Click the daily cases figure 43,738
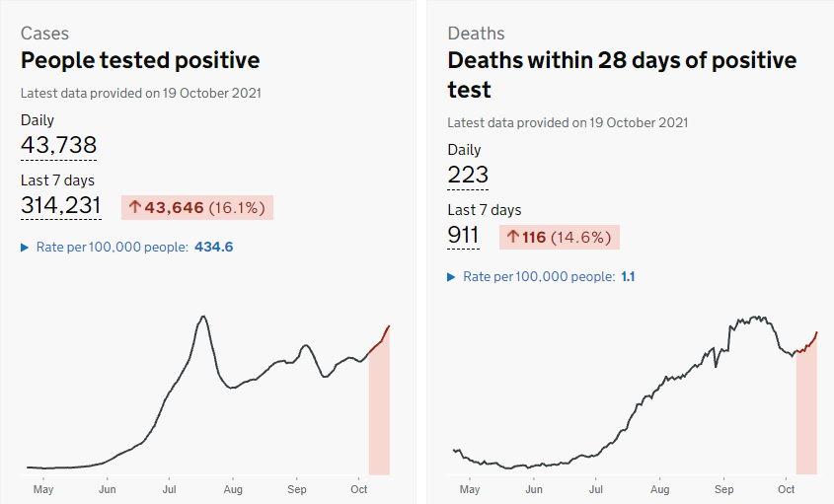This screenshot has width=834, height=504. coord(58,146)
